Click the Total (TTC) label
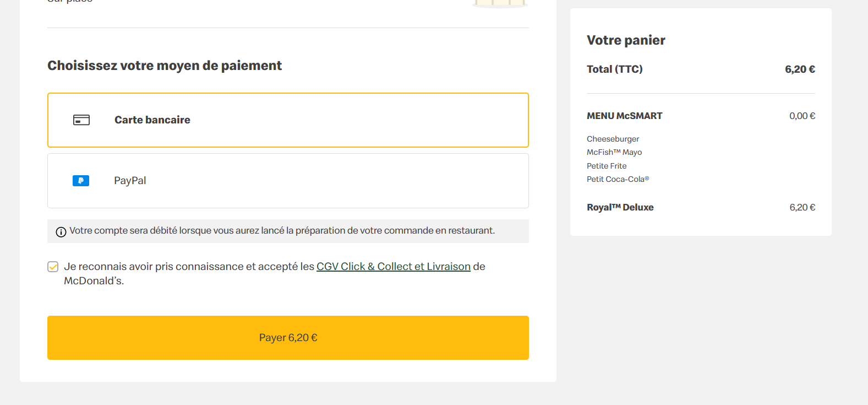This screenshot has width=868, height=405. click(x=615, y=69)
